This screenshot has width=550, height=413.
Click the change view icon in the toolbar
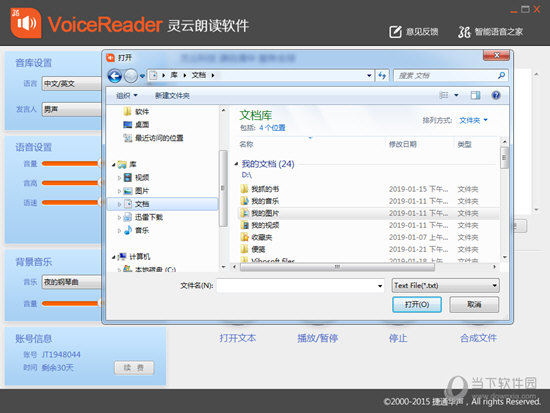tap(444, 95)
